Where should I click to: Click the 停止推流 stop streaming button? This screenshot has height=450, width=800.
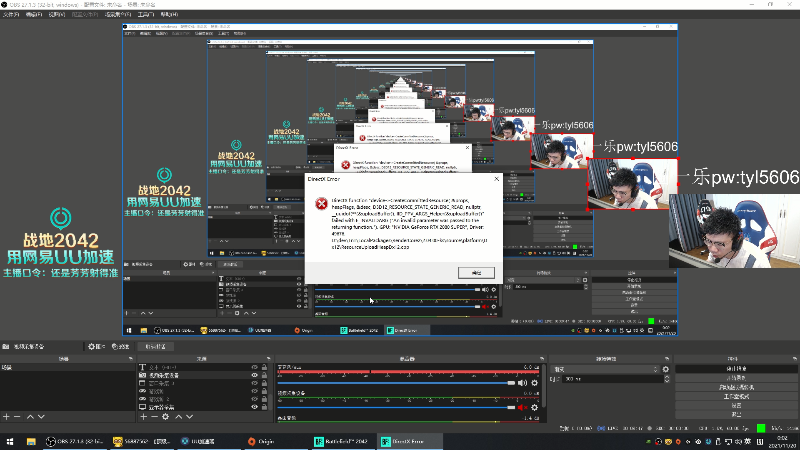pos(736,368)
